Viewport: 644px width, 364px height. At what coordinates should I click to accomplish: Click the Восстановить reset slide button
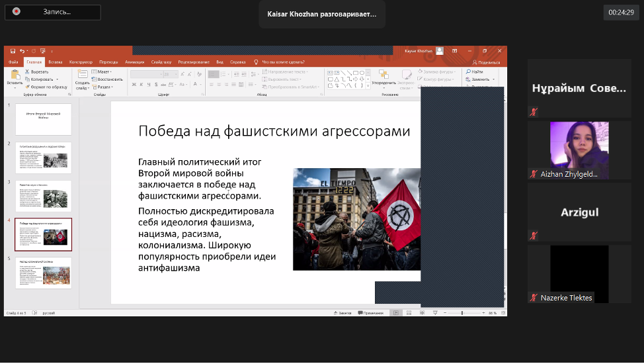pyautogui.click(x=107, y=79)
